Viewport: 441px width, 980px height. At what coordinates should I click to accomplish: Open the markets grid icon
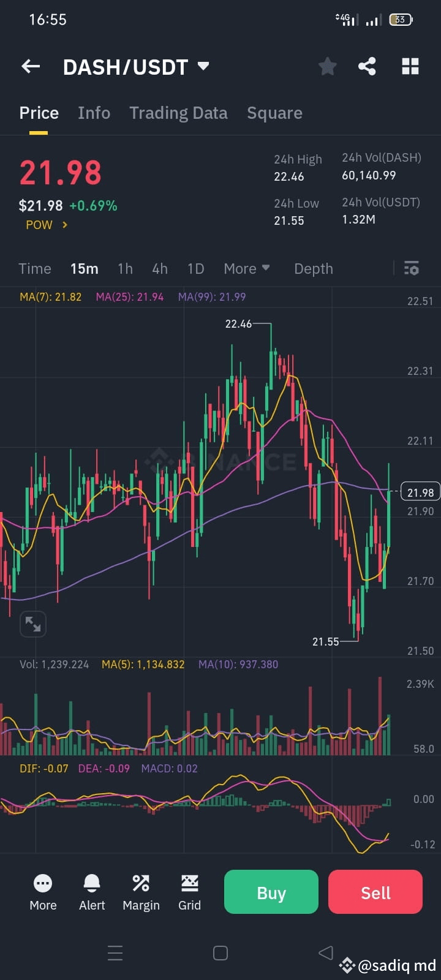(x=410, y=66)
